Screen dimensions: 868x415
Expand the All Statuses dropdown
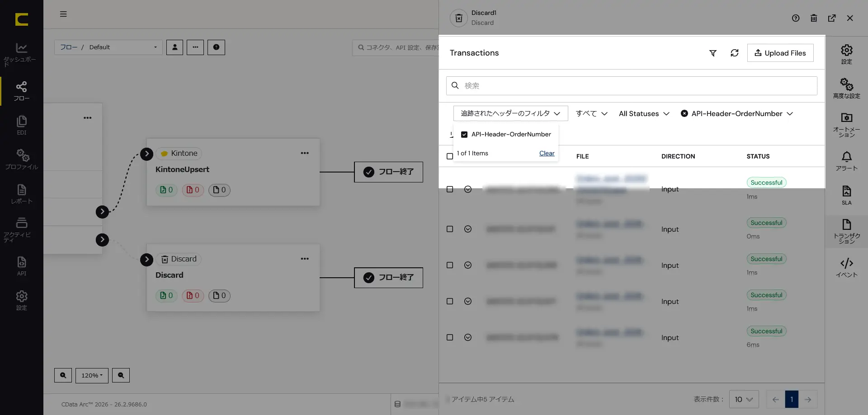click(x=644, y=114)
